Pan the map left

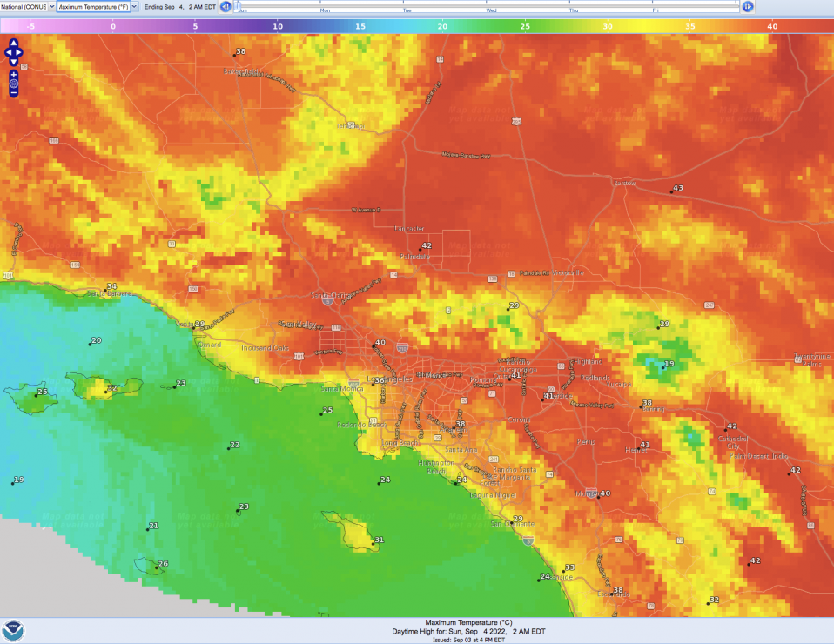coord(7,53)
